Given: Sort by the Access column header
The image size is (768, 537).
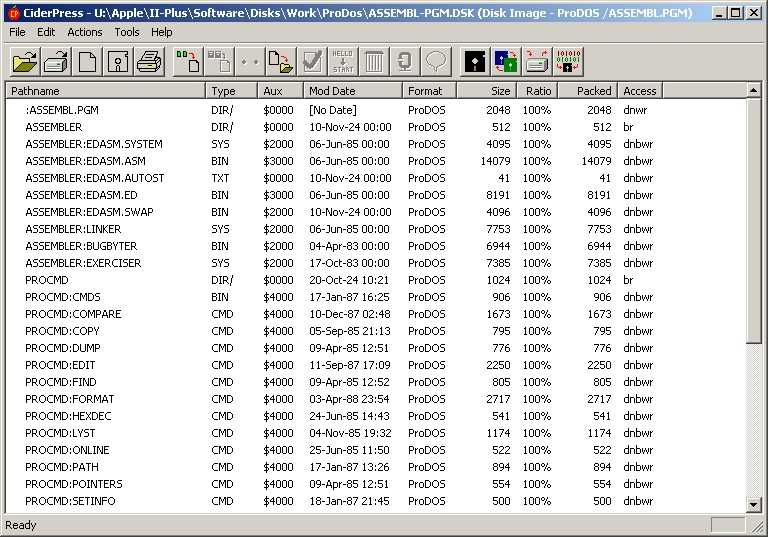Looking at the screenshot, I should pyautogui.click(x=640, y=91).
